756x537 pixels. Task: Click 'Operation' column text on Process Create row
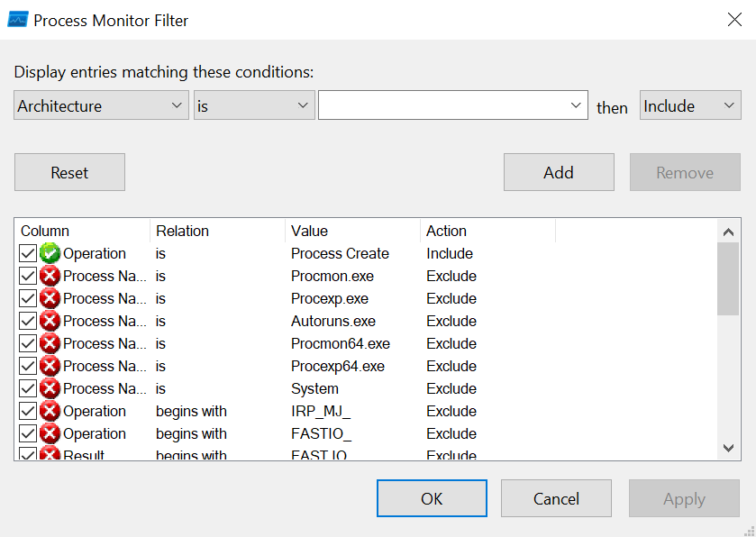point(95,253)
